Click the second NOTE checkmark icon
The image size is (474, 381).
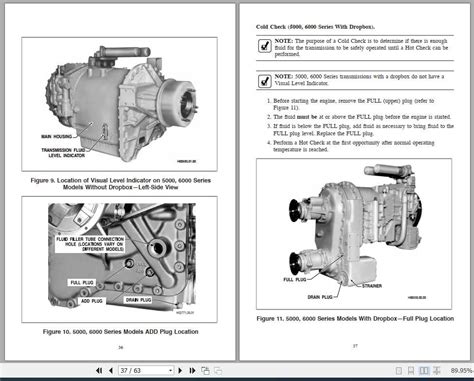pyautogui.click(x=265, y=81)
